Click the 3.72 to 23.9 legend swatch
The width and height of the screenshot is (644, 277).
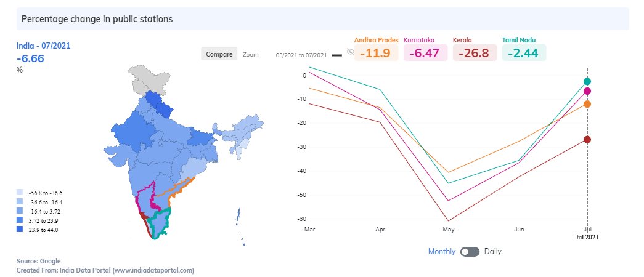click(x=20, y=221)
